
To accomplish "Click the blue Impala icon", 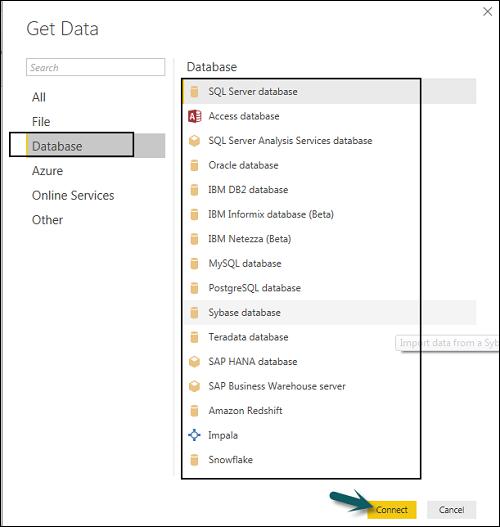I will click(194, 435).
